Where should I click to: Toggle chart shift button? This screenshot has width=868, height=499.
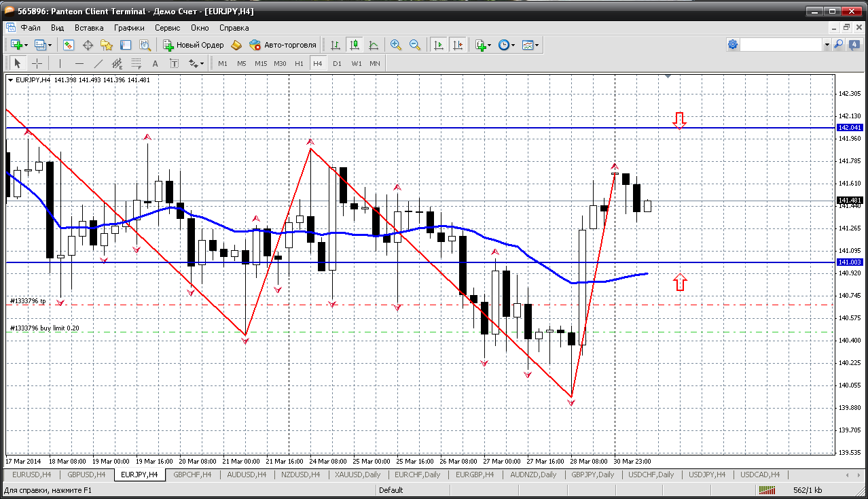click(458, 45)
